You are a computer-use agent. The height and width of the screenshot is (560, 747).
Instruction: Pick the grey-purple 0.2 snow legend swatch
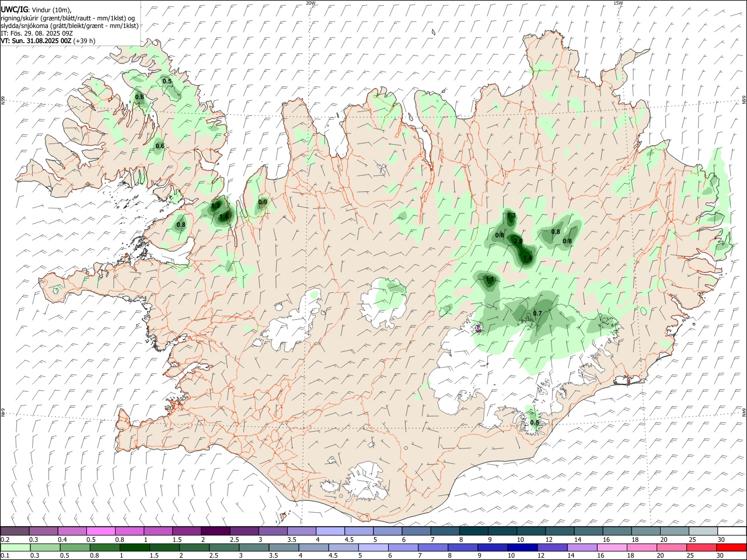(x=15, y=531)
